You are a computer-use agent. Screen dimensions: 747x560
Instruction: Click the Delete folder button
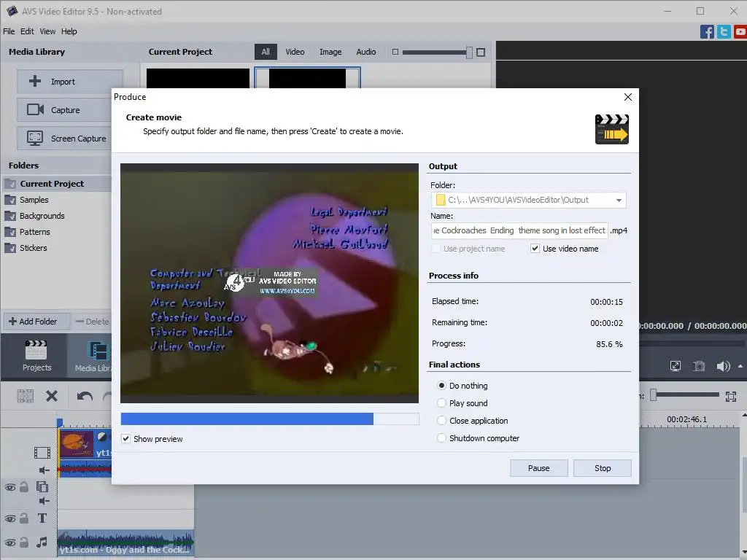92,322
